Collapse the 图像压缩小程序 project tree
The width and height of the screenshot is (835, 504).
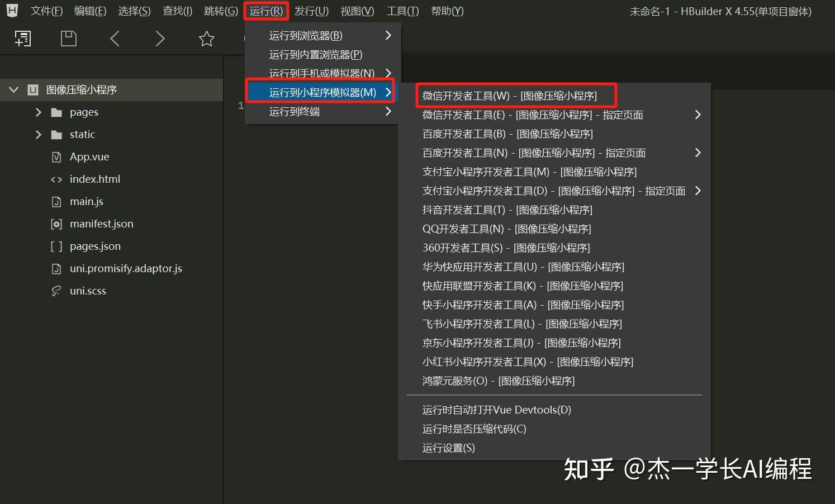tap(14, 90)
